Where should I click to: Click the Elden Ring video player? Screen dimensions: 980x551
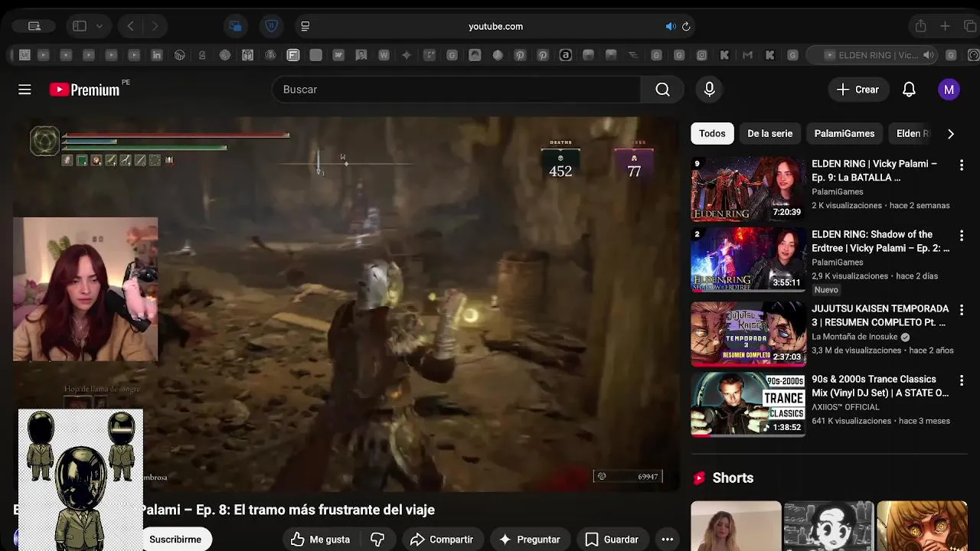tap(345, 304)
